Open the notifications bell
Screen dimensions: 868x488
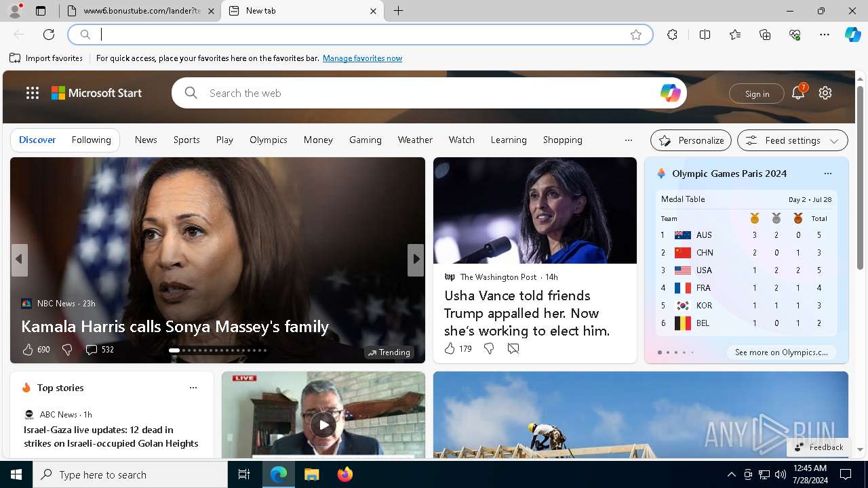coord(798,93)
